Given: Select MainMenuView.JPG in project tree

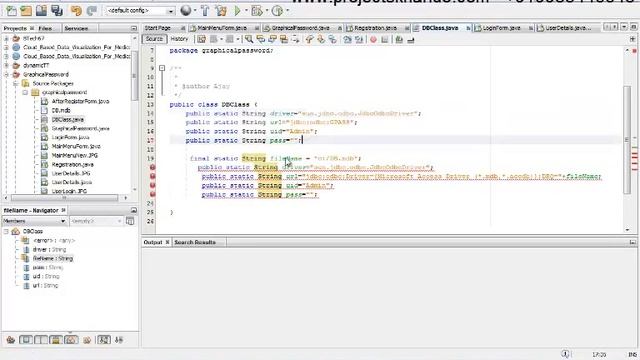Looking at the screenshot, I should [74, 156].
